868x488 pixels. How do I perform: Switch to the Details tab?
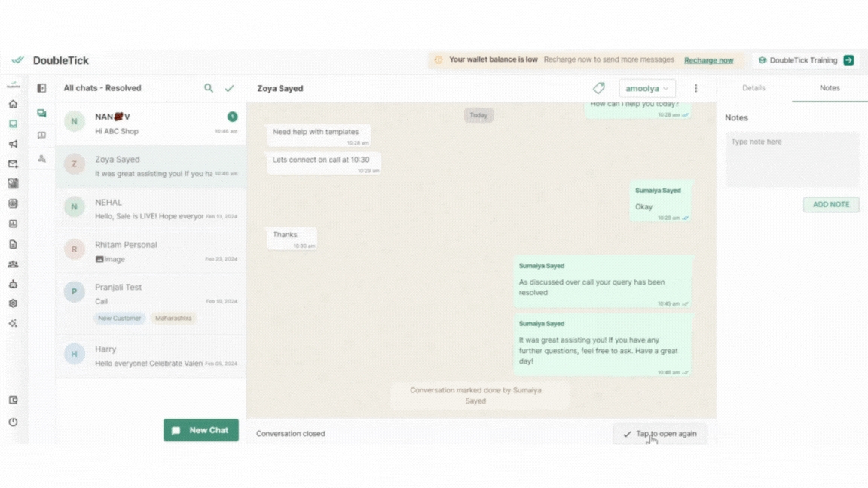click(x=753, y=88)
